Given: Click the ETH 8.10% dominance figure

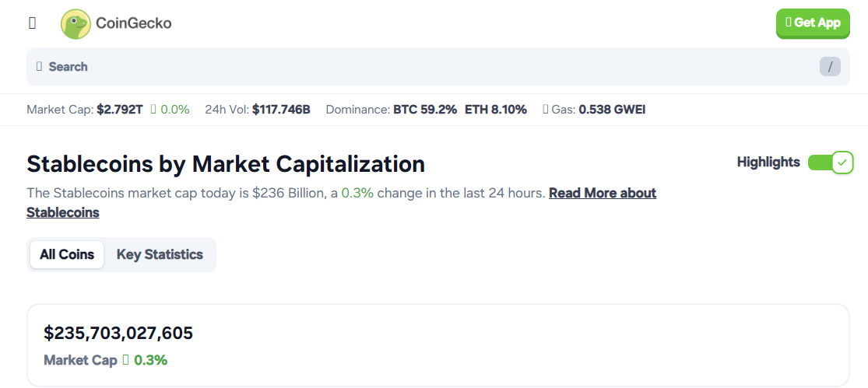Looking at the screenshot, I should 496,110.
